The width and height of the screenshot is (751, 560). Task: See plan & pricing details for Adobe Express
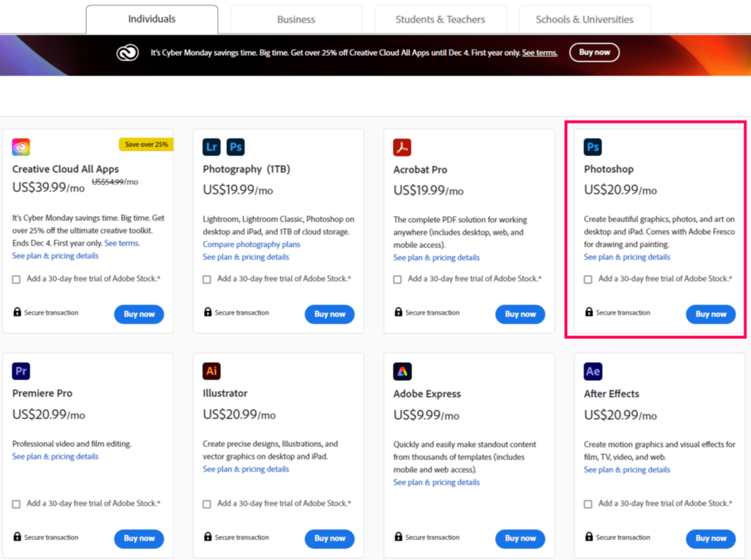[437, 482]
